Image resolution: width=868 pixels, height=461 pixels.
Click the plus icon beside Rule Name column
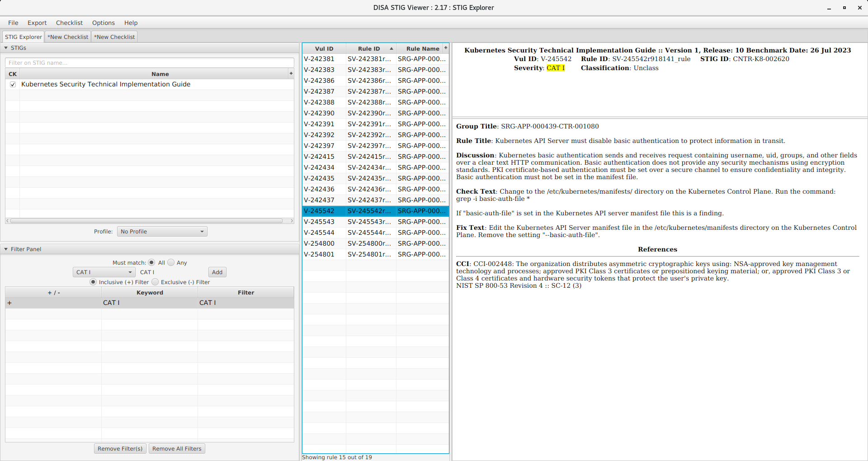click(446, 48)
